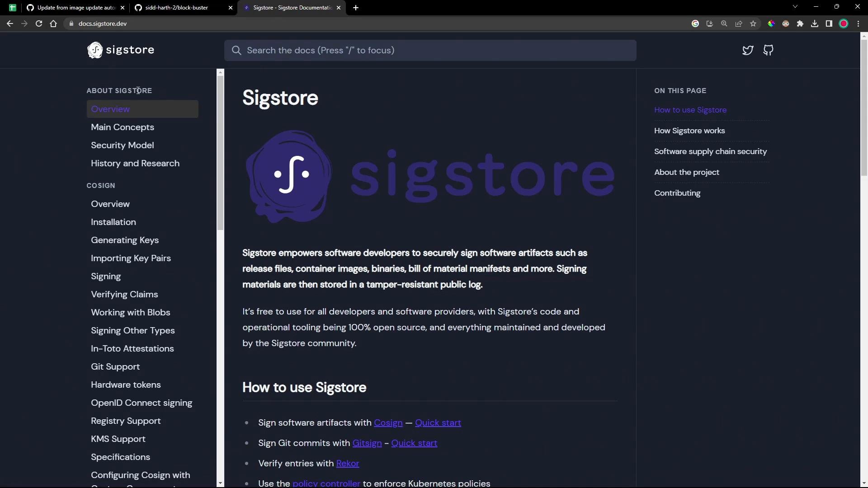Open Importing Key Pairs page
The width and height of the screenshot is (868, 488).
point(131,258)
